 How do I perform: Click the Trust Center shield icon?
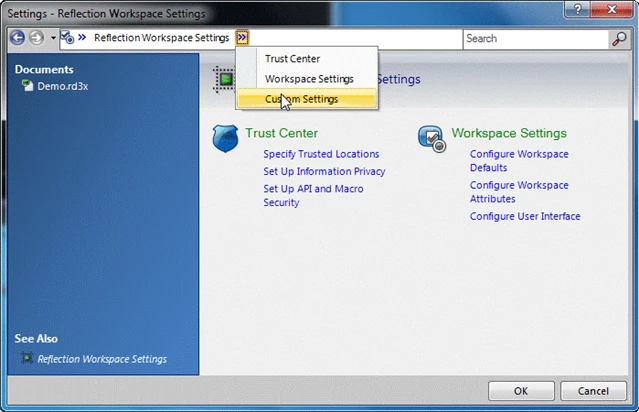tap(225, 139)
